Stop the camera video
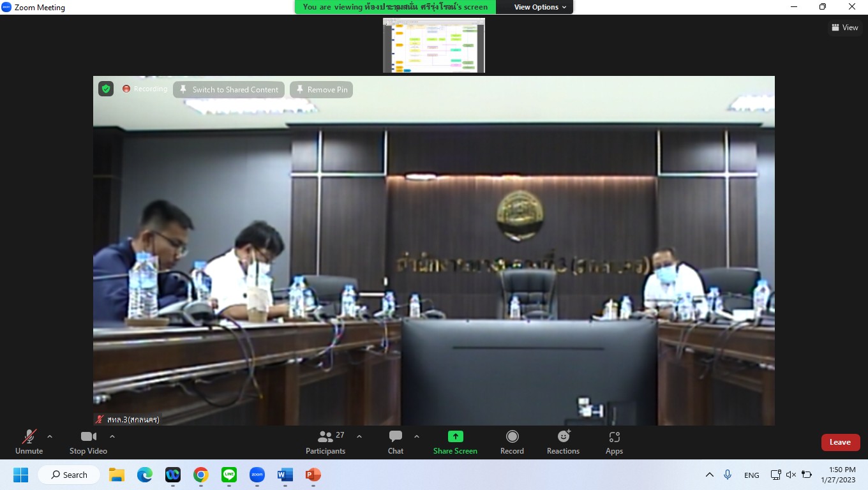Viewport: 868px width, 490px height. point(88,442)
